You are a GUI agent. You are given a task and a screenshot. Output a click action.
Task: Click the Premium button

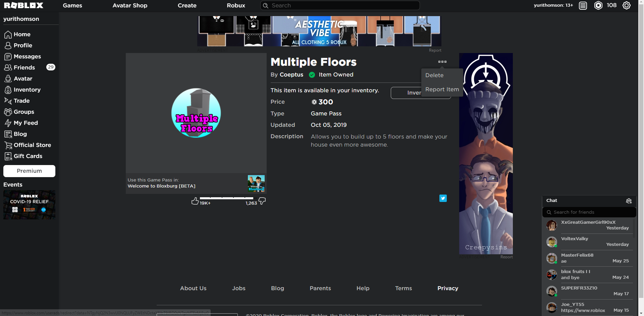point(29,171)
